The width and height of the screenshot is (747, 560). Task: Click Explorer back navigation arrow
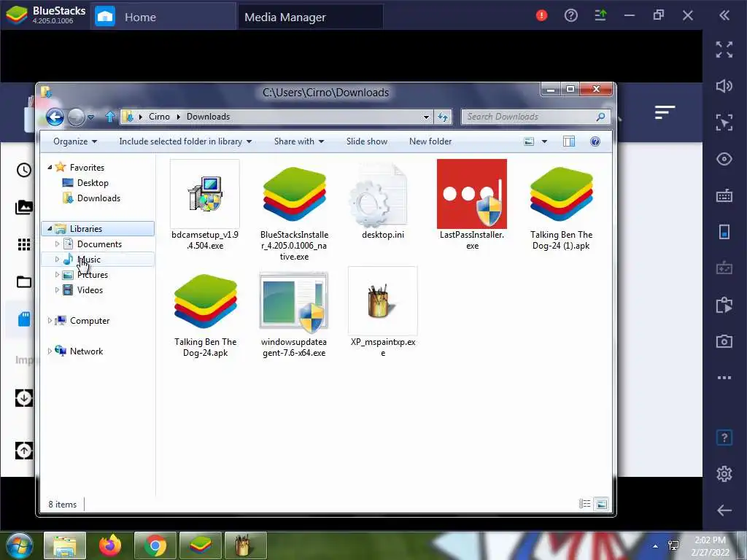click(x=55, y=117)
